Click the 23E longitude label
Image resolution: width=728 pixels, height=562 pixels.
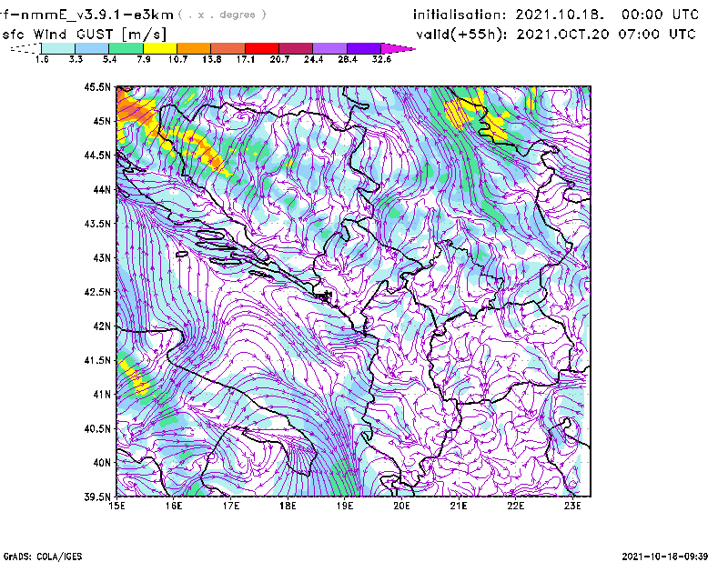(572, 506)
